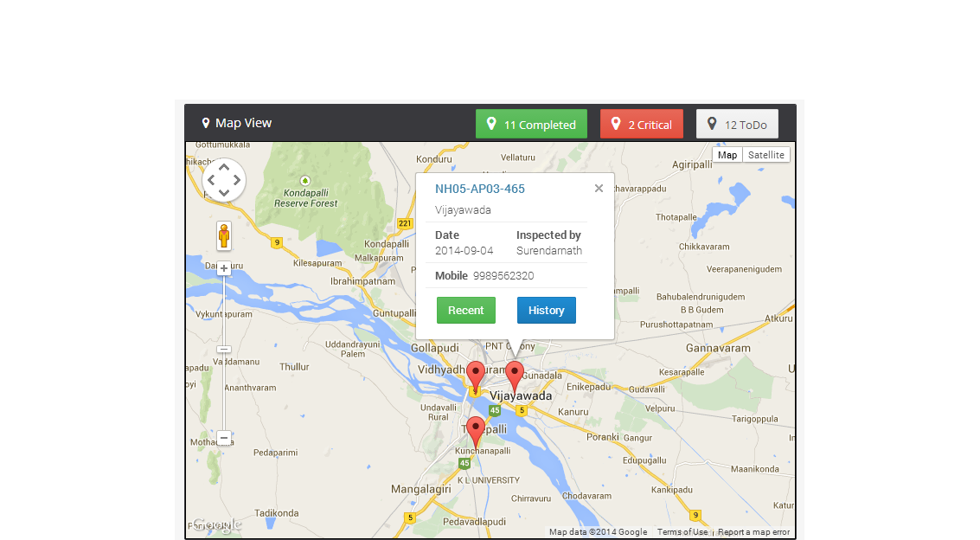Click mobile number 9989562320
The height and width of the screenshot is (540, 980).
point(503,275)
